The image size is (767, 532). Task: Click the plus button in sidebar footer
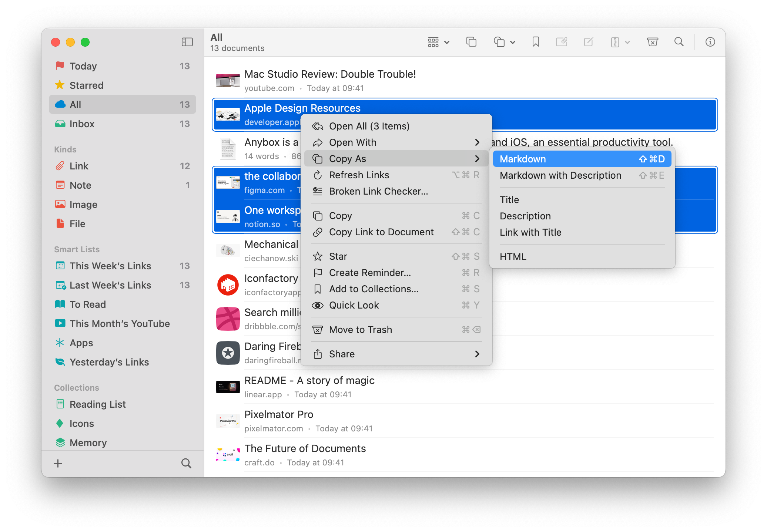point(58,463)
